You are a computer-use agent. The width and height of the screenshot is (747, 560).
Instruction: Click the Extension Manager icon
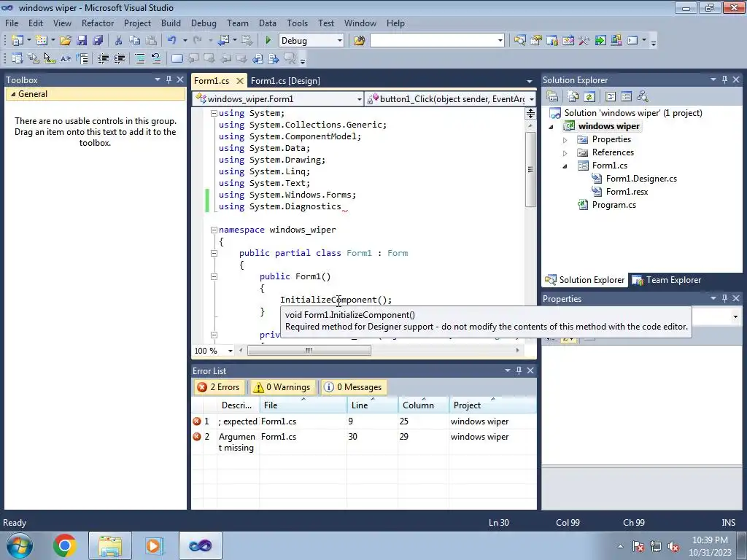click(616, 41)
